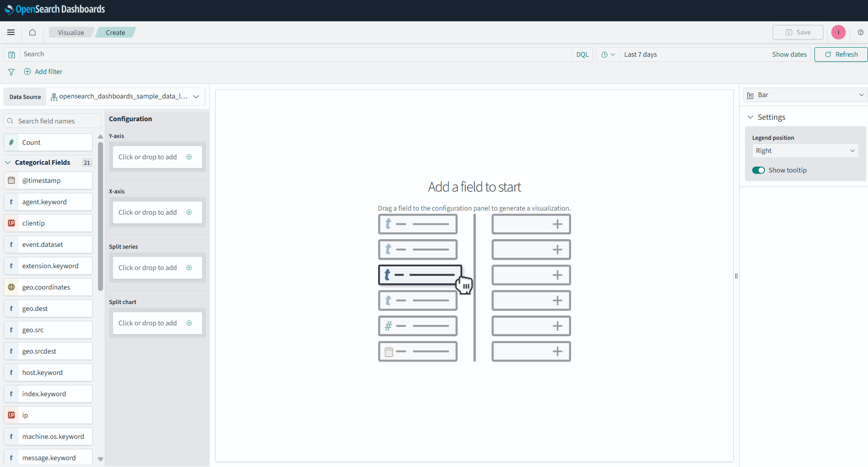This screenshot has width=868, height=467.
Task: Click the home icon next to the menu
Action: pyautogui.click(x=32, y=32)
